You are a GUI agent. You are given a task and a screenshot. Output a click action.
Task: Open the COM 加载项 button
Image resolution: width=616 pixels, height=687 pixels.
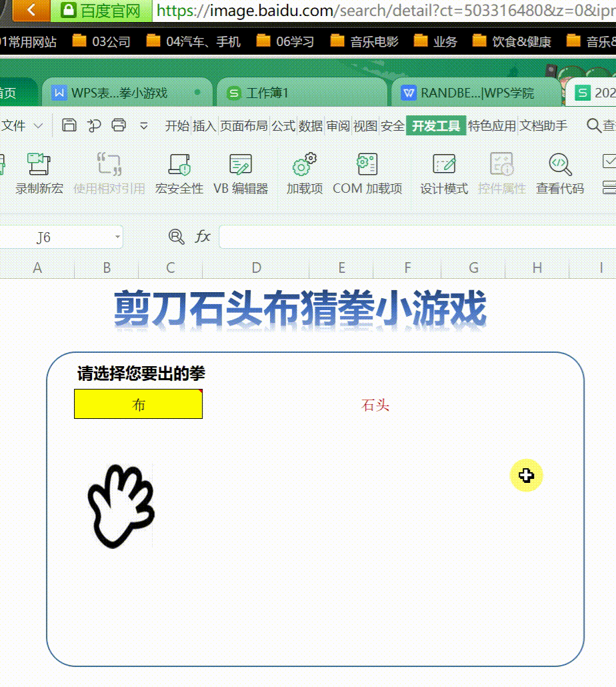(x=367, y=173)
